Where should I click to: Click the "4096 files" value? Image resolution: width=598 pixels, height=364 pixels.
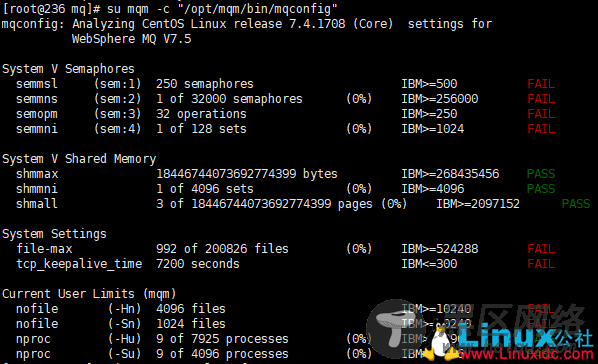pyautogui.click(x=191, y=309)
